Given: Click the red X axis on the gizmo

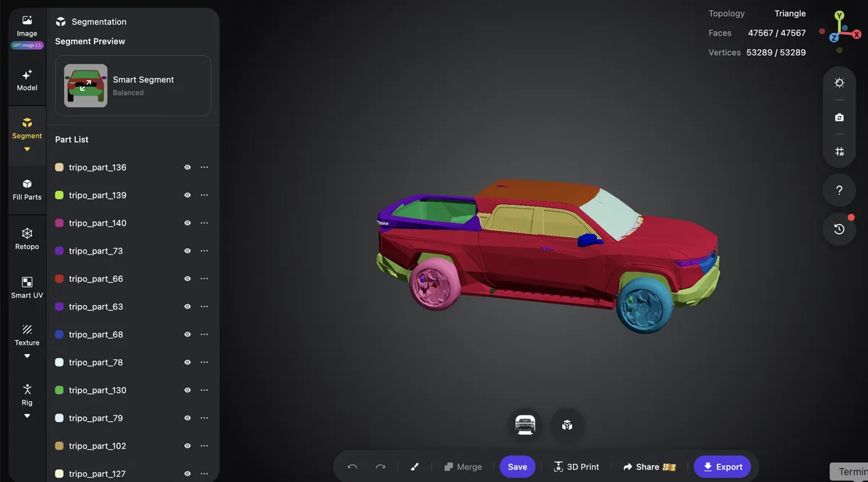Looking at the screenshot, I should [855, 34].
